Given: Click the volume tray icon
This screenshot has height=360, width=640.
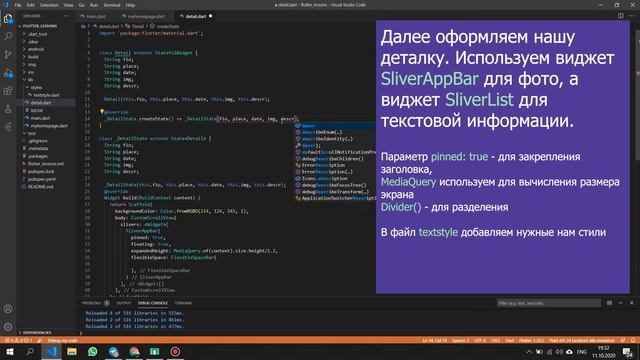Looking at the screenshot, I should tap(559, 352).
